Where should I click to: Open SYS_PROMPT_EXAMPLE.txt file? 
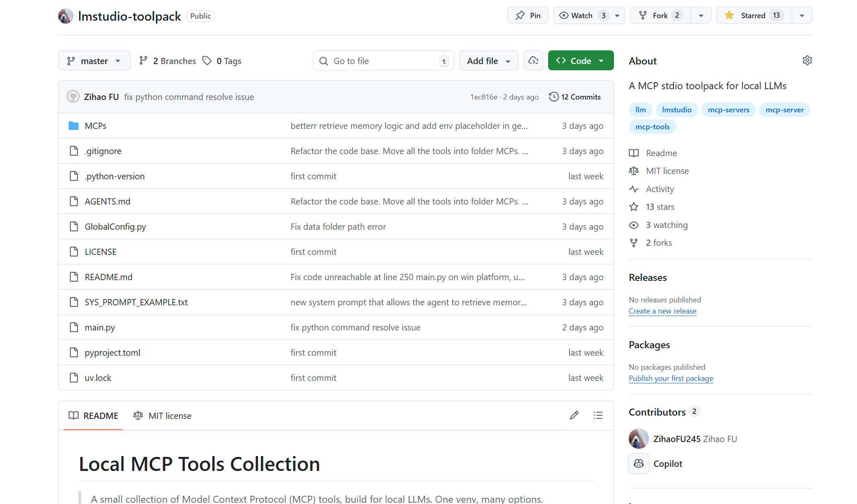tap(136, 302)
